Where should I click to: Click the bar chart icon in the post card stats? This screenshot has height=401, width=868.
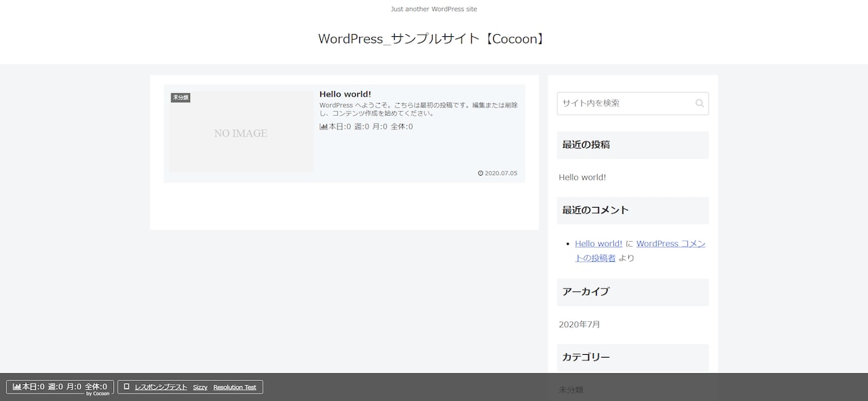[x=324, y=127]
